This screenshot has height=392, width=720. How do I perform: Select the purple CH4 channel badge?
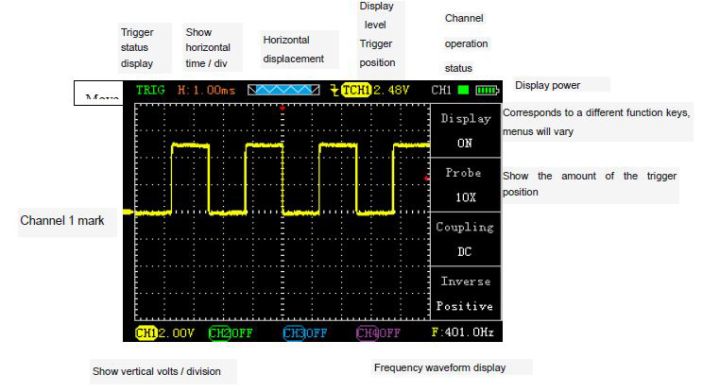coord(367,333)
